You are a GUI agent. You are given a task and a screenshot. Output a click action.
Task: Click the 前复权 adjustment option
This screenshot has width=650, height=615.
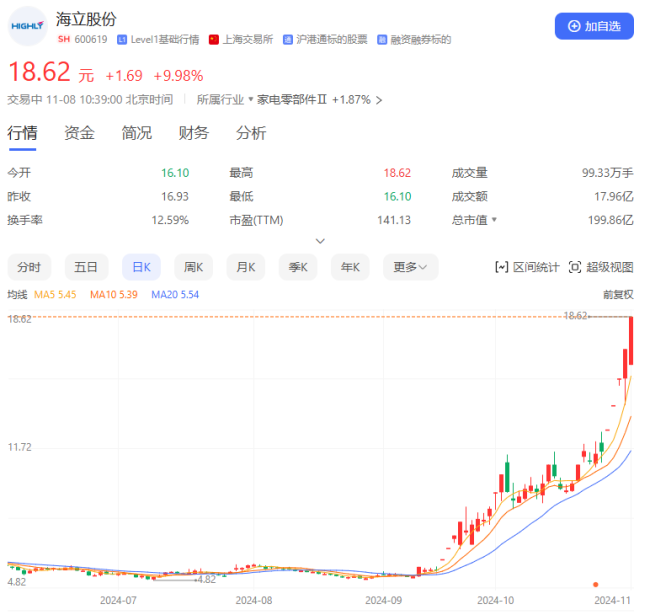618,295
